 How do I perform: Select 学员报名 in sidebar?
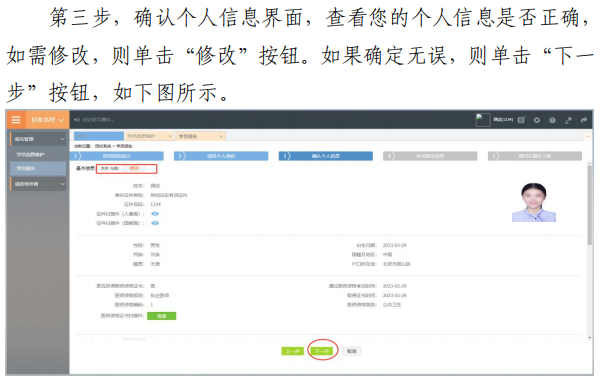38,168
